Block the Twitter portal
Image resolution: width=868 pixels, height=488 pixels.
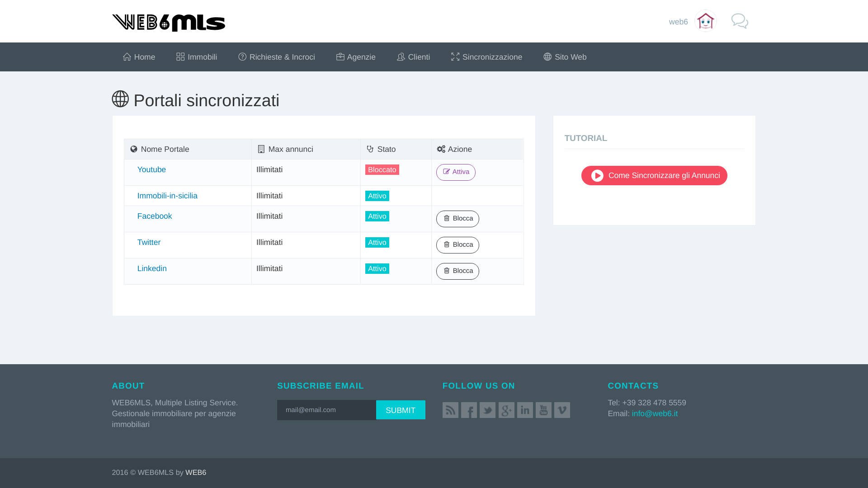click(x=458, y=245)
